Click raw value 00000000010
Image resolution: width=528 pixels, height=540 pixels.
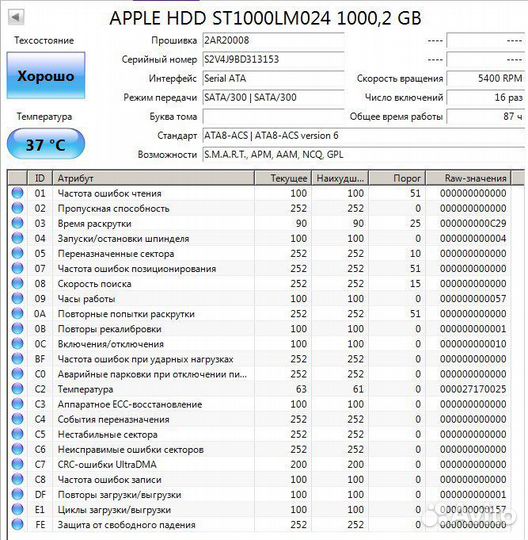(x=473, y=344)
